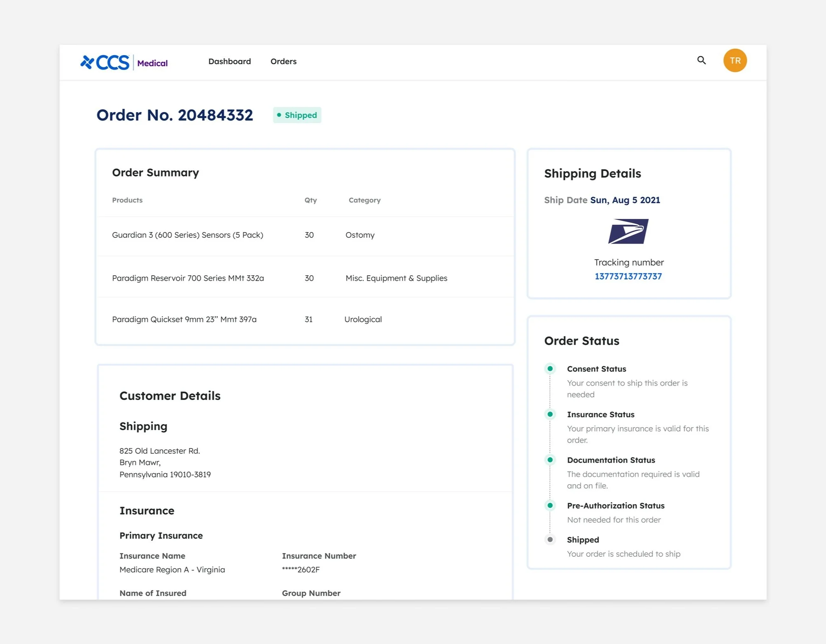The height and width of the screenshot is (644, 826).
Task: Click the Order No. 20484332 heading
Action: (x=175, y=115)
